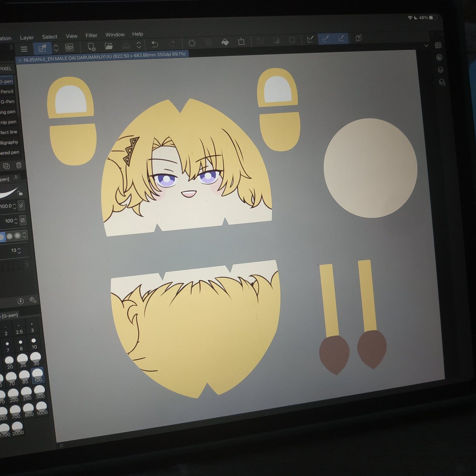This screenshot has height=476, width=476.
Task: Open the layers stack icon on right dock
Action: point(441,70)
